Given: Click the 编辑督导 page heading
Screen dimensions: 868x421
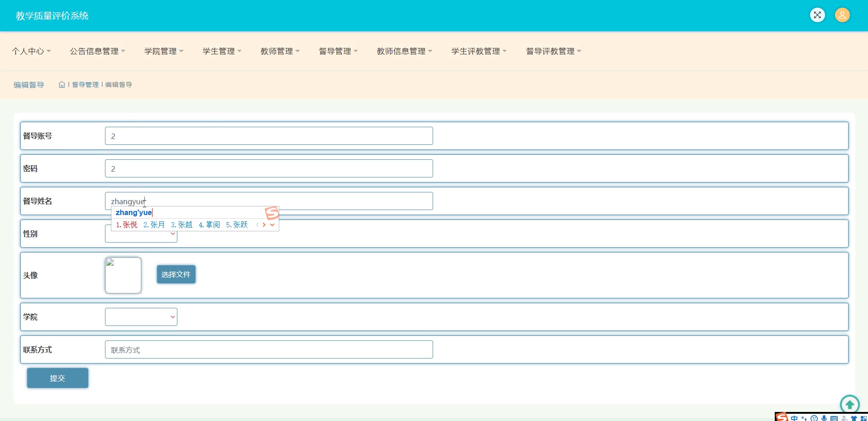Looking at the screenshot, I should click(x=29, y=85).
